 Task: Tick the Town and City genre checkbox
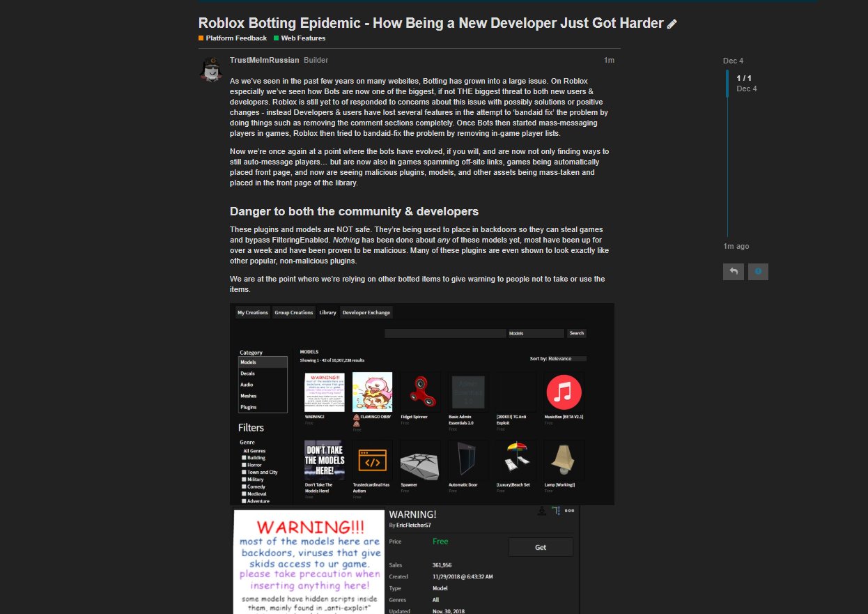(244, 473)
